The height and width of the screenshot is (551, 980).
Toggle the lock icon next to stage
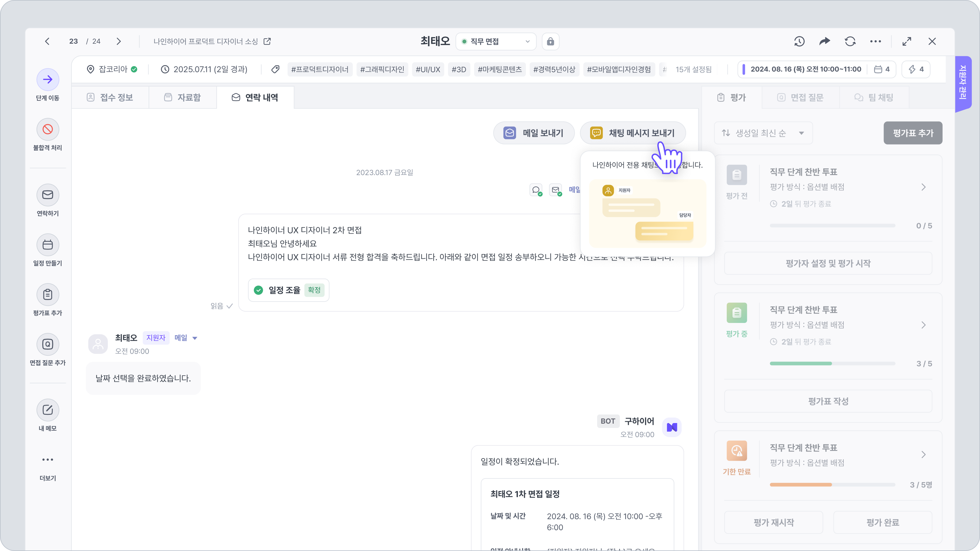pyautogui.click(x=550, y=41)
